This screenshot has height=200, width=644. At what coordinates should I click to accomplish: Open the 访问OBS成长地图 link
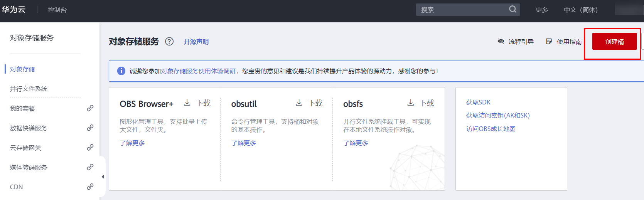click(491, 129)
